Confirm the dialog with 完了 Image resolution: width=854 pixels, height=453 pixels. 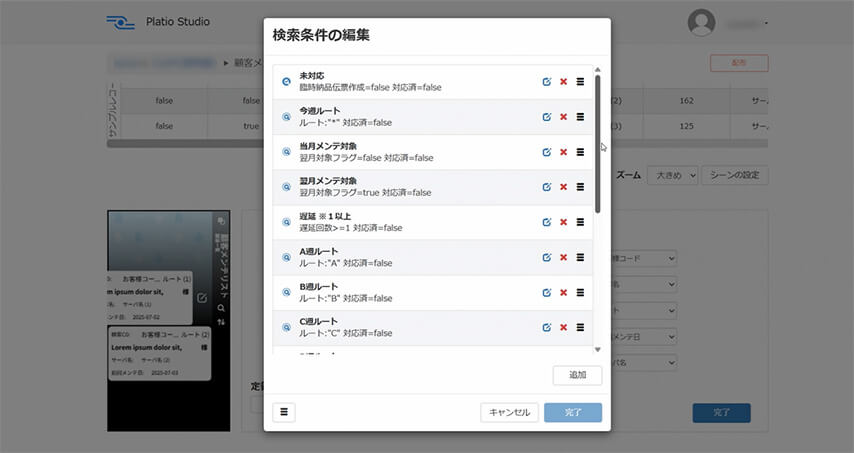coord(573,412)
